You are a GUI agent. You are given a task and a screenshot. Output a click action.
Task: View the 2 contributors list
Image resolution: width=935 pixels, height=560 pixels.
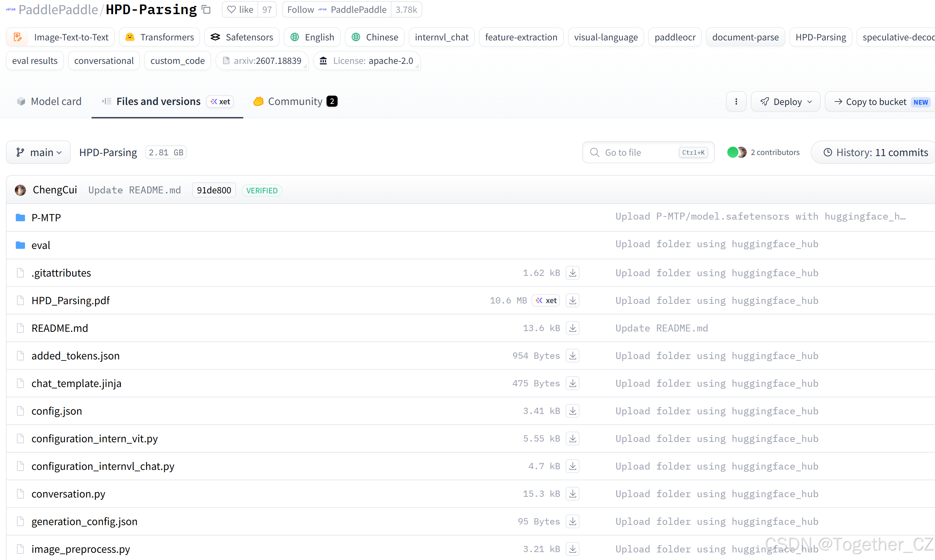(763, 152)
